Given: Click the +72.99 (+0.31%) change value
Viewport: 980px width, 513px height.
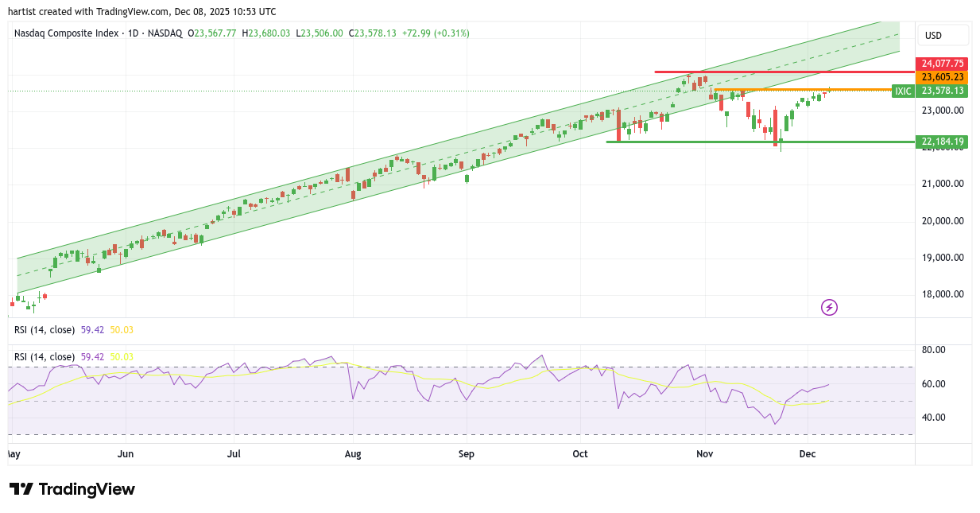Looking at the screenshot, I should click(x=435, y=33).
